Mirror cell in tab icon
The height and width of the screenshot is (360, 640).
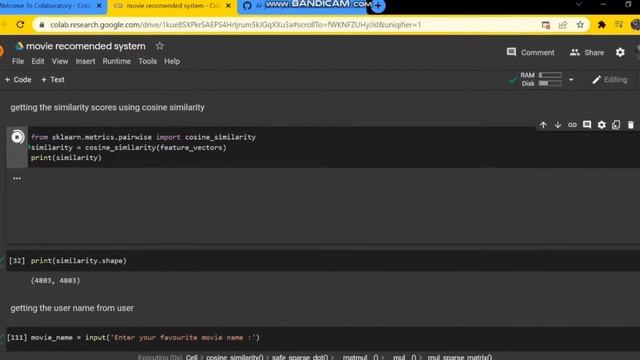616,125
